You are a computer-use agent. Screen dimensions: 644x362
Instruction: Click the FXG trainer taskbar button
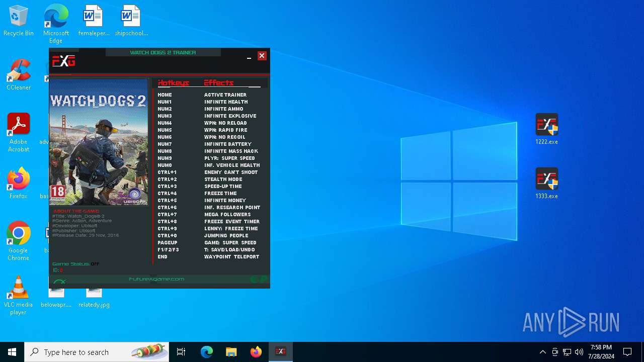click(x=280, y=352)
